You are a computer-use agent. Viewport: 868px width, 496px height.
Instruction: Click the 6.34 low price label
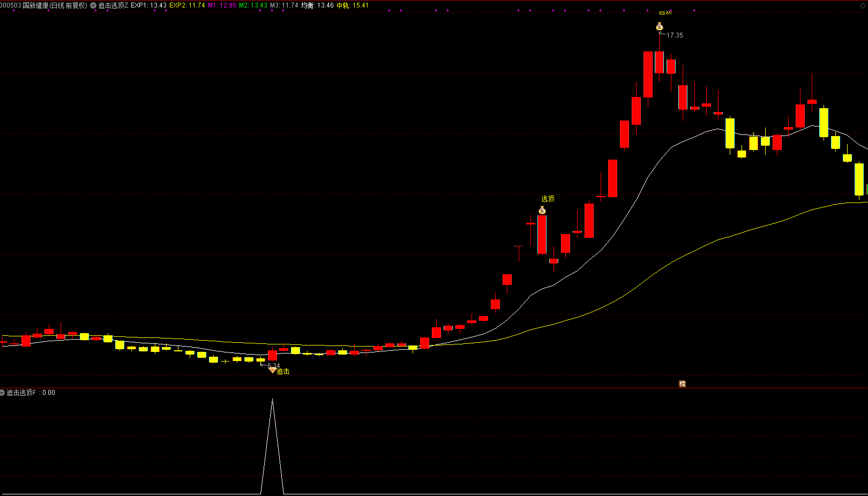273,365
